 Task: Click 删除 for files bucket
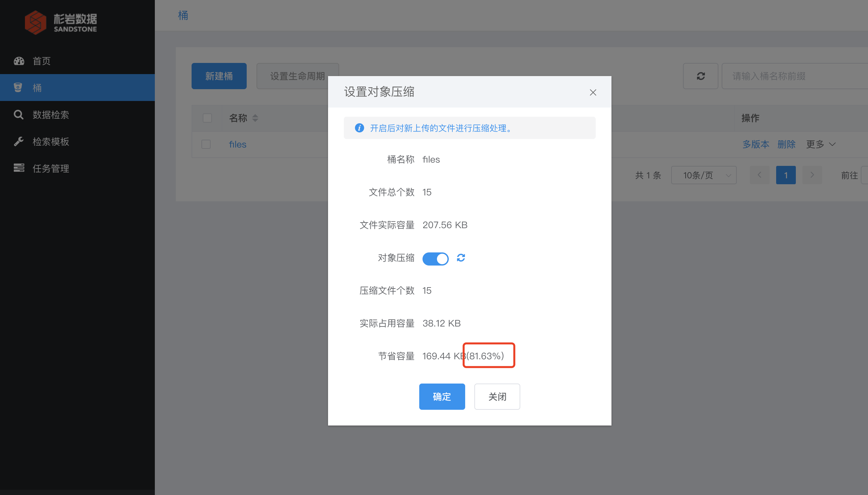(x=786, y=145)
